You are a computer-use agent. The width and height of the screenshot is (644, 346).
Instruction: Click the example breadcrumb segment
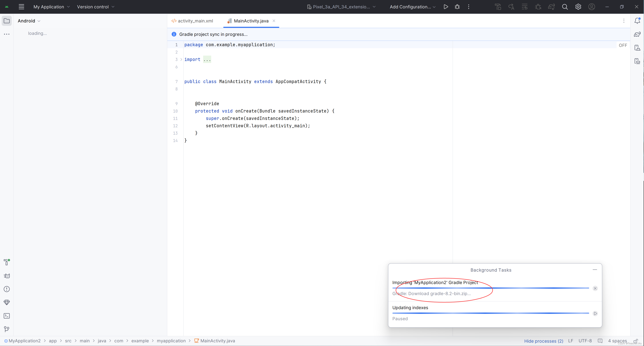(x=140, y=341)
